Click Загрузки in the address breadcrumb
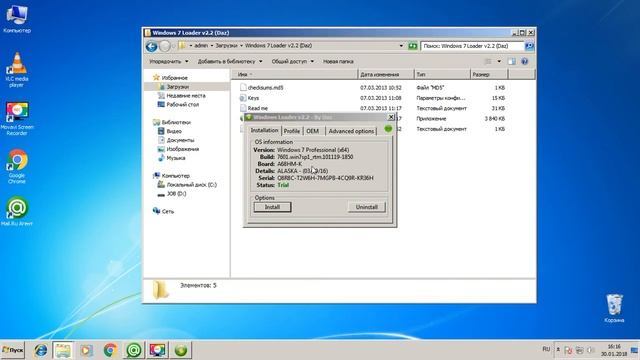 pos(226,46)
